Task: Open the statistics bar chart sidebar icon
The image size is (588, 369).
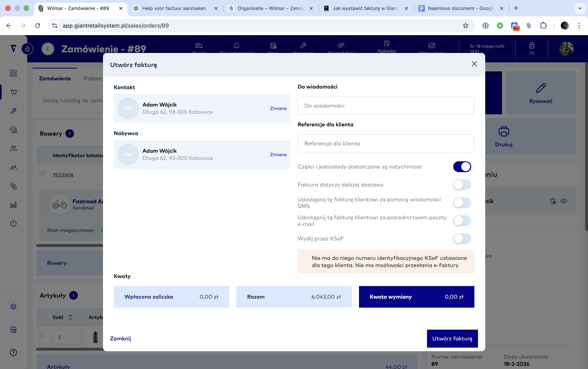Action: (13, 205)
